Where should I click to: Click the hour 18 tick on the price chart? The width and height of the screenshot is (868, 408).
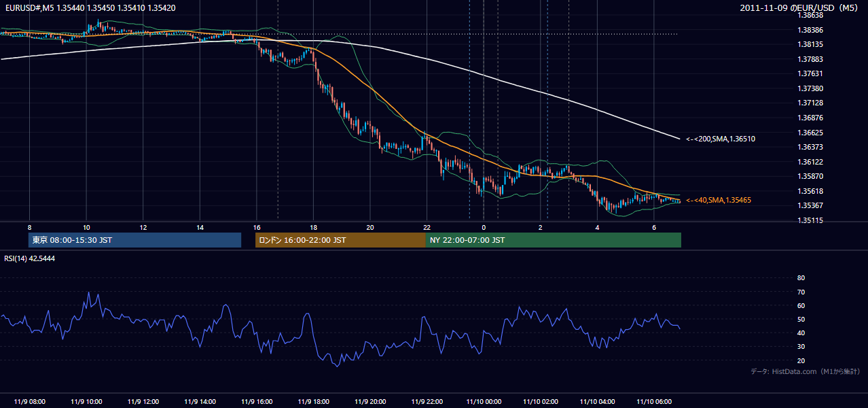coord(313,226)
